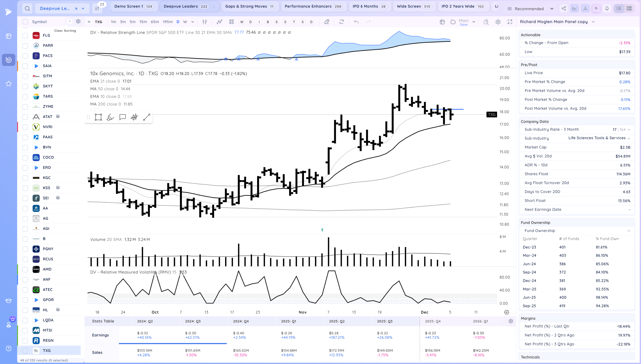Screen dimensions: 641x364
Task: Select the rectangle drawing tool
Action: (x=98, y=117)
